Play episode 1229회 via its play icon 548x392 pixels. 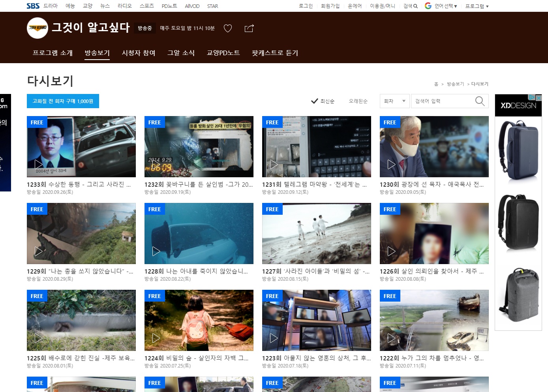coord(38,251)
